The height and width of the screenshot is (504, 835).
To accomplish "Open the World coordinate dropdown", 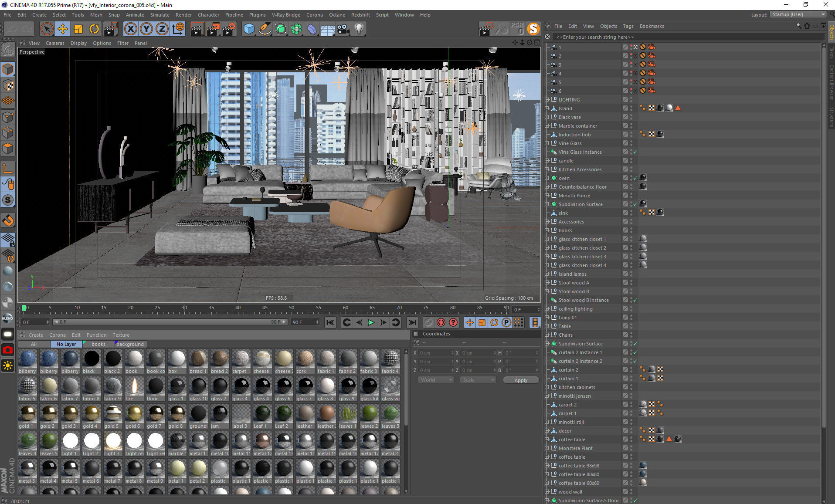I will (x=435, y=380).
